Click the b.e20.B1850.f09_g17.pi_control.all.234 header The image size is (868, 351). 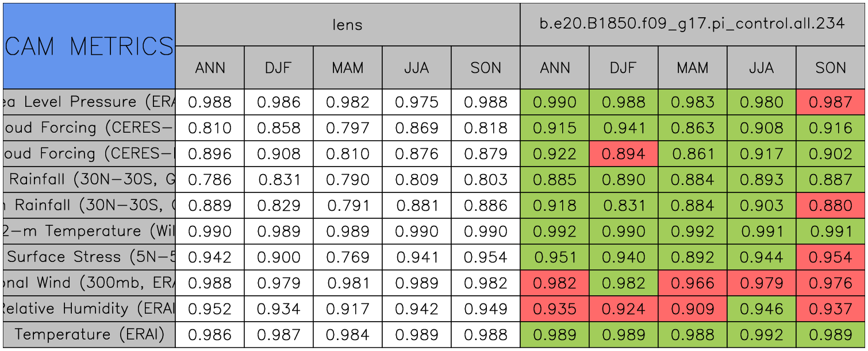692,25
